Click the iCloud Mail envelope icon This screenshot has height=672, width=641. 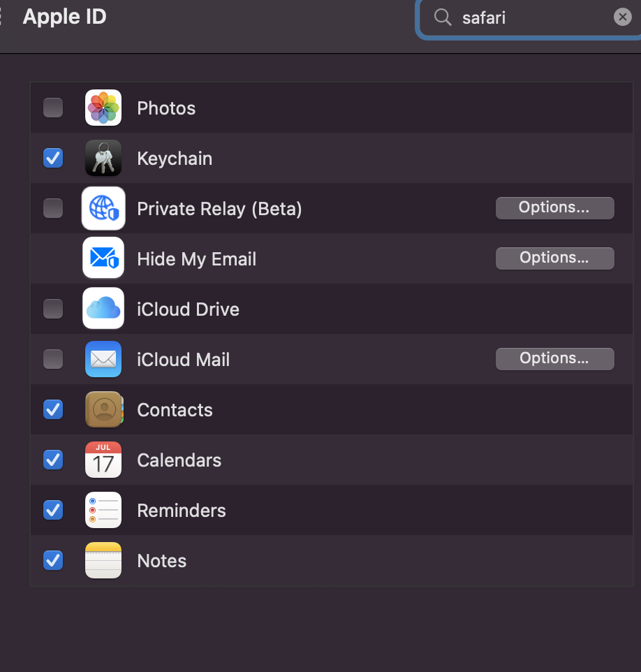[x=103, y=359]
